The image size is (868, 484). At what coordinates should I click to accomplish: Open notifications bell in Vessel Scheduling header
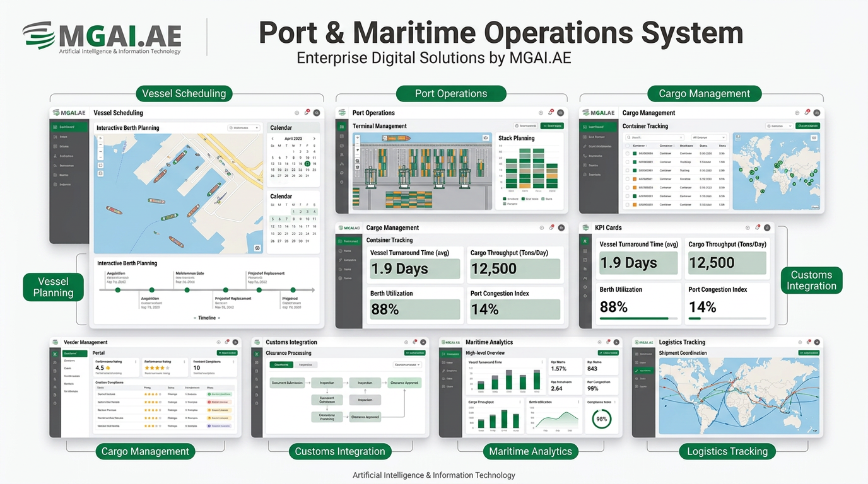tap(307, 112)
